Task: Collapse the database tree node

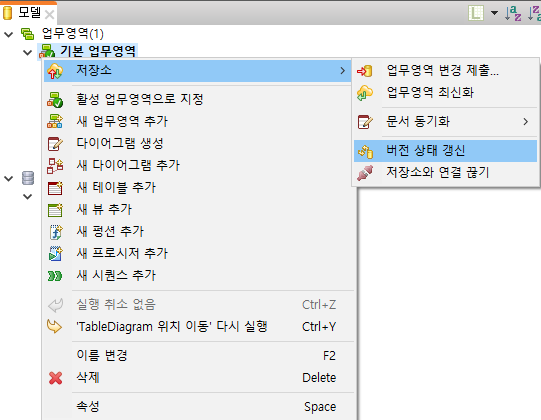Action: click(x=8, y=179)
